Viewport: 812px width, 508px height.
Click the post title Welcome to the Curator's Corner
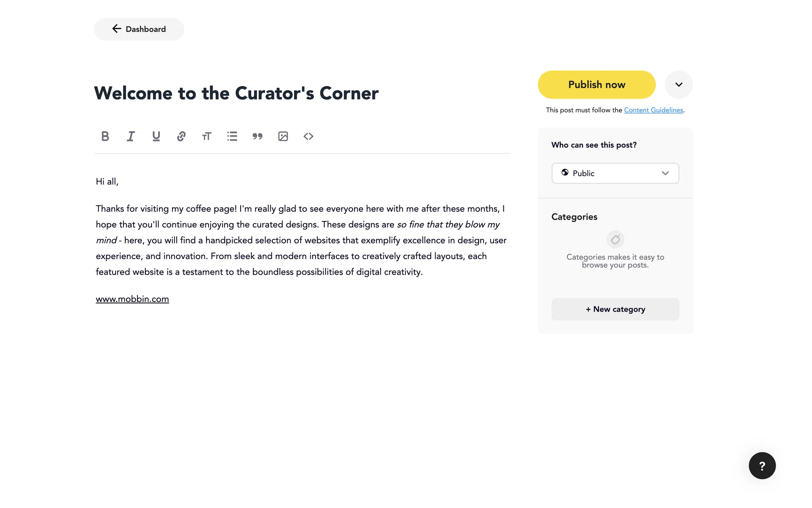(236, 93)
